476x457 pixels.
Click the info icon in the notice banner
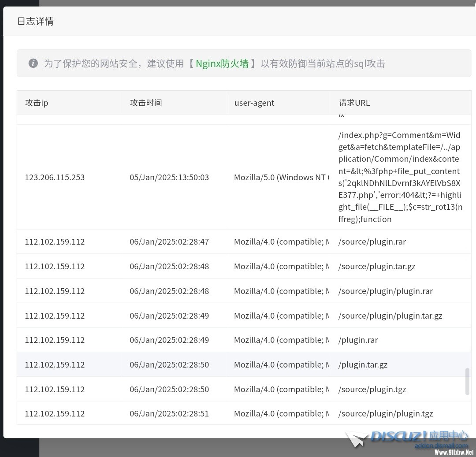33,63
